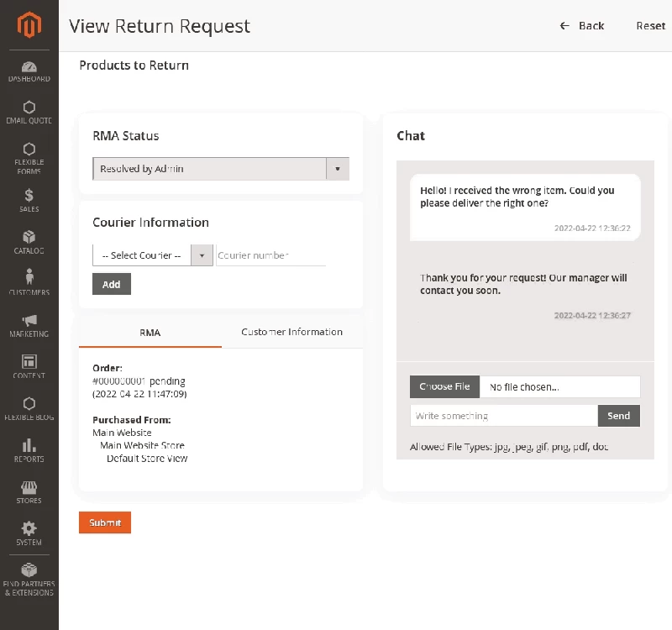Open the RMA Status dropdown
This screenshot has height=630, width=672.
point(221,169)
